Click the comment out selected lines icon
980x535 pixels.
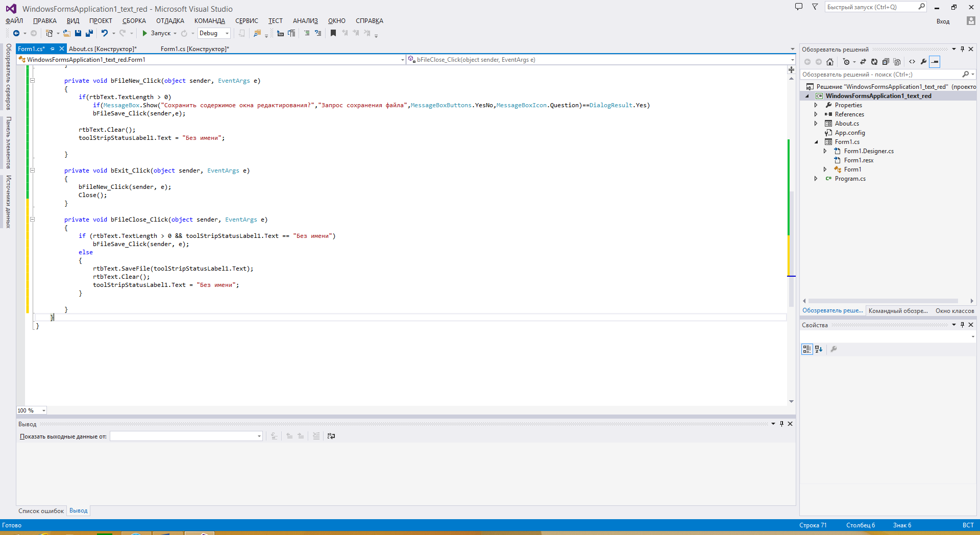tap(307, 33)
